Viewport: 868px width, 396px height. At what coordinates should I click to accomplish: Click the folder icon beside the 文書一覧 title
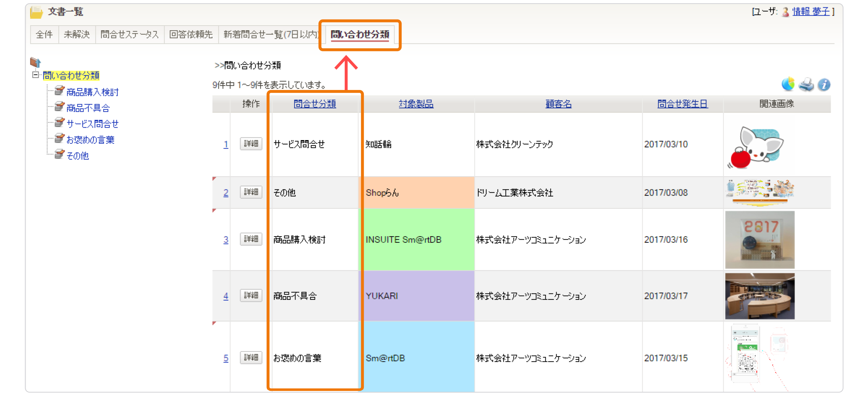coord(37,11)
